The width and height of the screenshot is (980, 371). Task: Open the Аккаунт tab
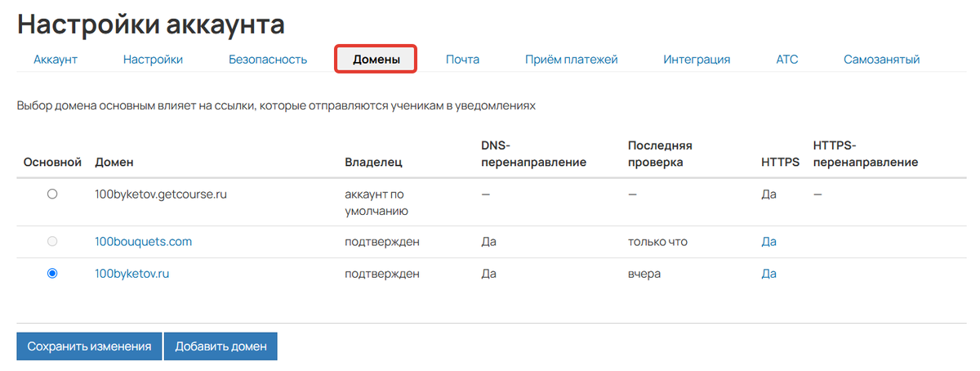[x=56, y=59]
